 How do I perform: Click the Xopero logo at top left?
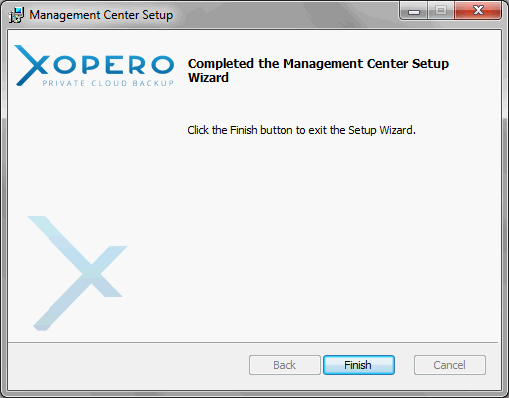94,66
